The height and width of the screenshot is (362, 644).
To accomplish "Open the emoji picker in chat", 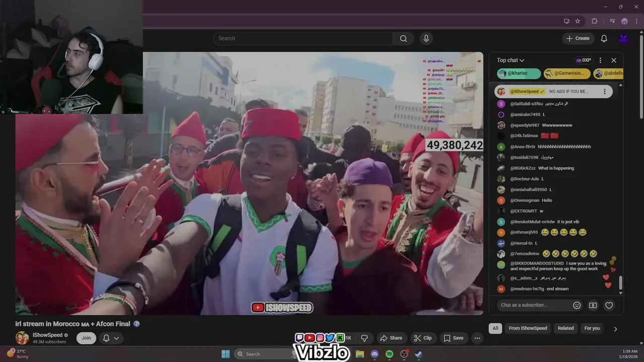I will click(x=577, y=305).
